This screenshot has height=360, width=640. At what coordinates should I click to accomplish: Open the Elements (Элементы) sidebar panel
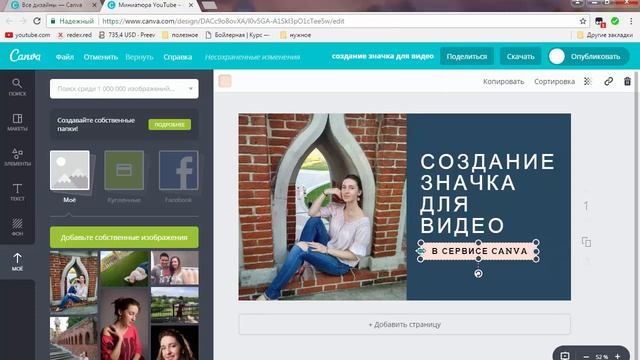(17, 158)
